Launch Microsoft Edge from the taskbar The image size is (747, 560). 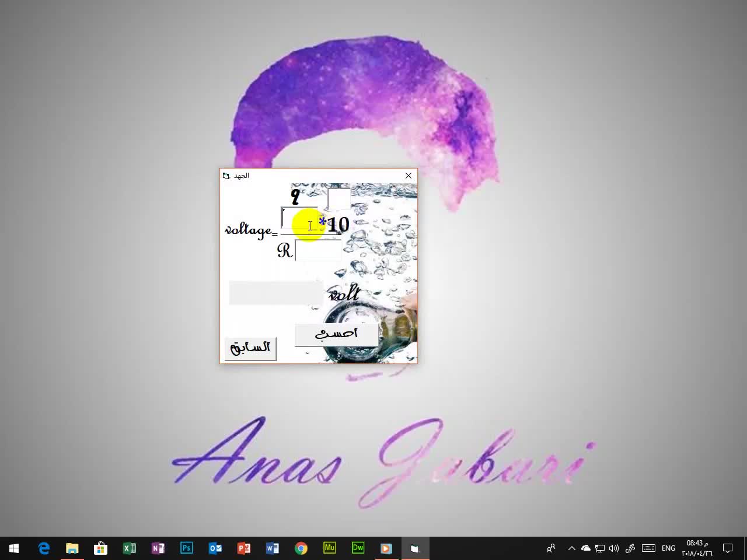click(x=44, y=548)
